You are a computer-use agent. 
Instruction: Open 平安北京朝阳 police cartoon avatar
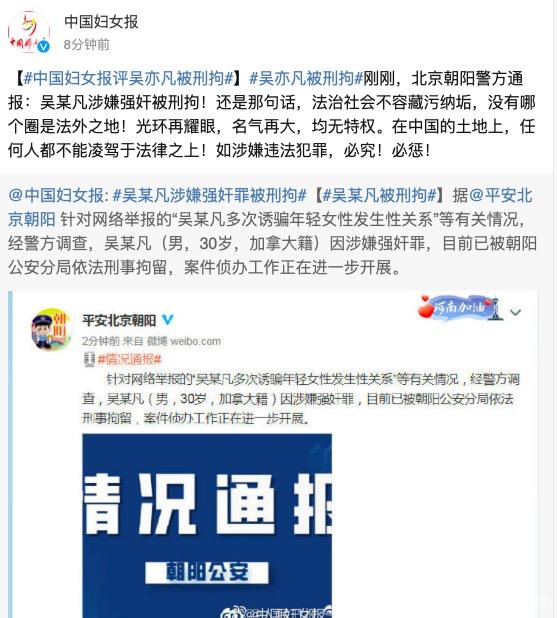52,329
